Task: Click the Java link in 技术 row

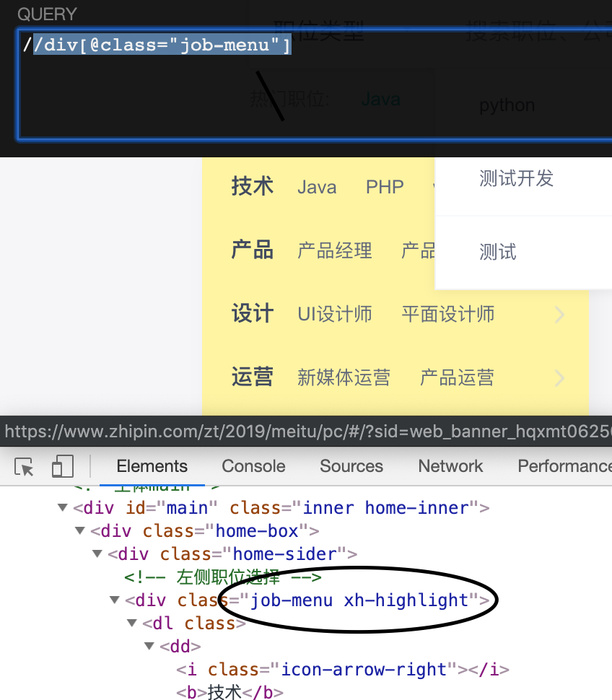Action: (317, 187)
